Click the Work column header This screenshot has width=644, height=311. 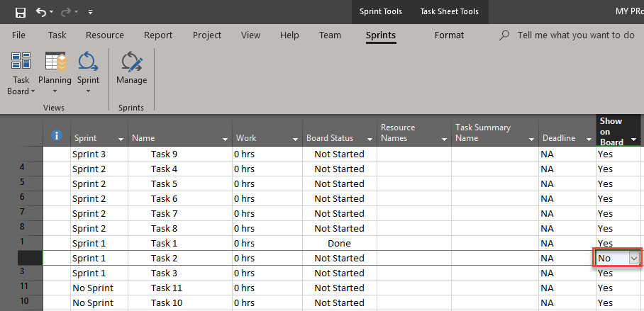click(257, 138)
